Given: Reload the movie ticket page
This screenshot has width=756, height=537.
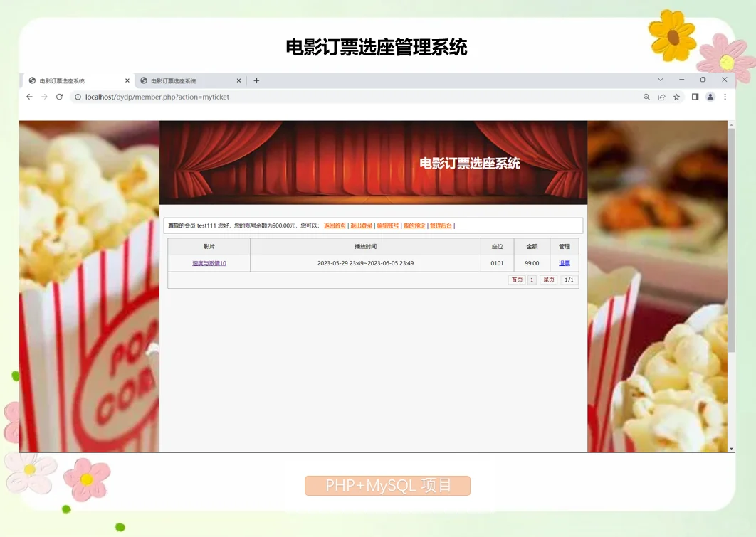Looking at the screenshot, I should click(x=58, y=97).
